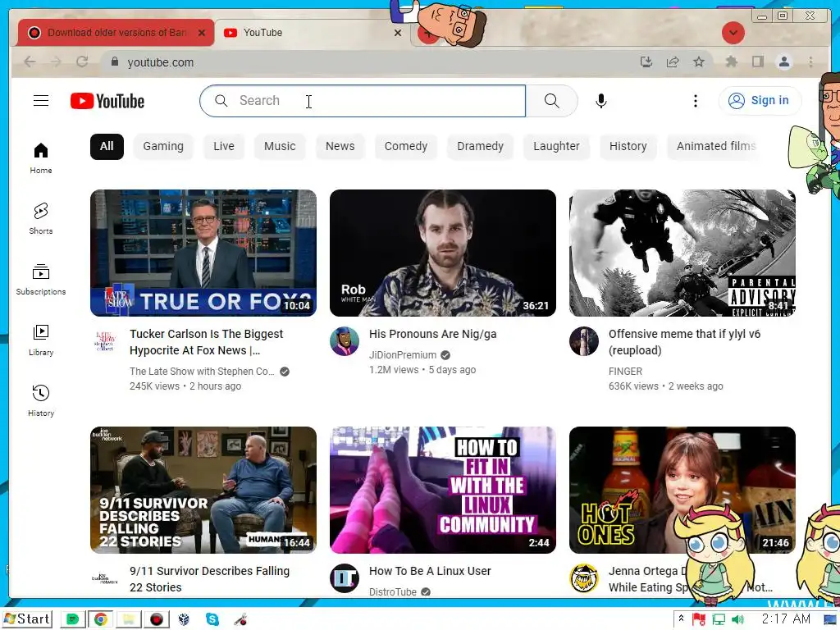Filter videos by Laughter chip
The width and height of the screenshot is (840, 630).
point(556,146)
